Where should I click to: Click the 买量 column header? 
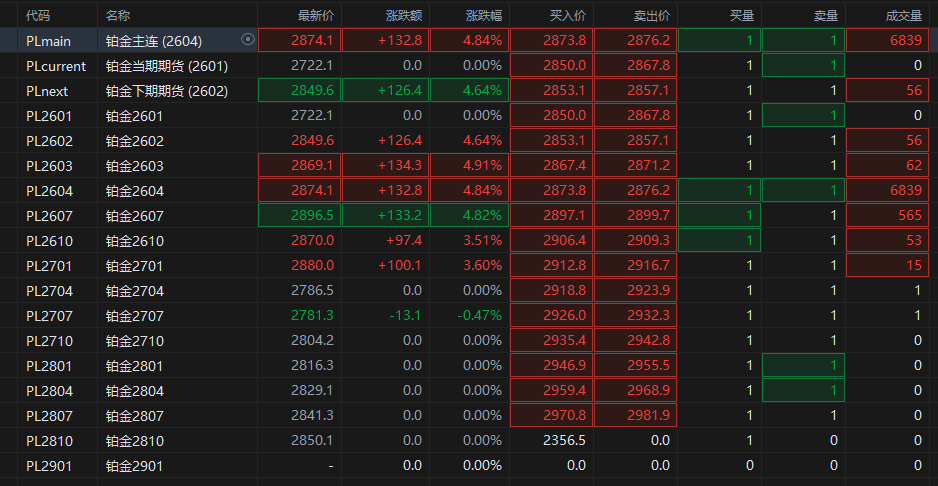tap(741, 15)
